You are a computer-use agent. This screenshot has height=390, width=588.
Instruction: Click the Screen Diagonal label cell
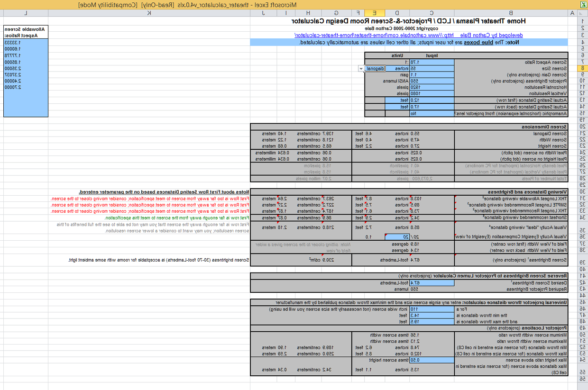click(511, 134)
